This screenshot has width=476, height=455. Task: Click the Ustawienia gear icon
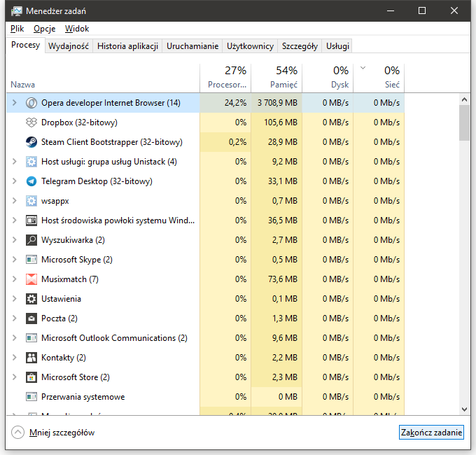pyautogui.click(x=31, y=299)
